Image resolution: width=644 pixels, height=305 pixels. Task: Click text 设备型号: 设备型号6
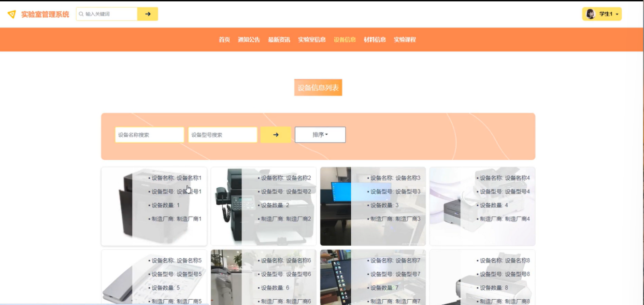pyautogui.click(x=286, y=274)
